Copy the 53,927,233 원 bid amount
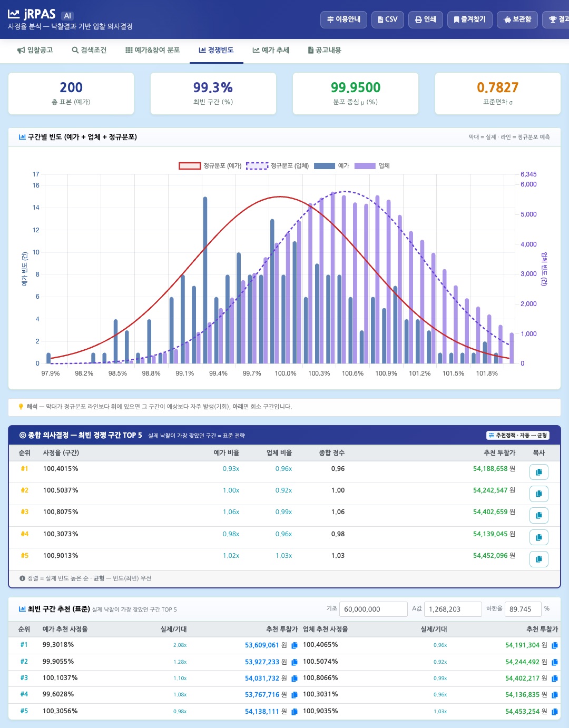The image size is (569, 728). (295, 662)
